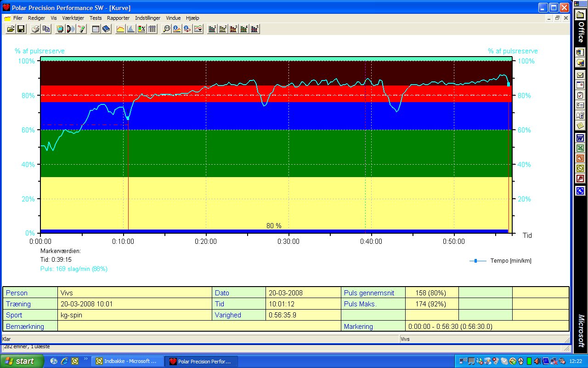Open the Rediger menu
Viewport: 588px width, 368px height.
tap(36, 18)
